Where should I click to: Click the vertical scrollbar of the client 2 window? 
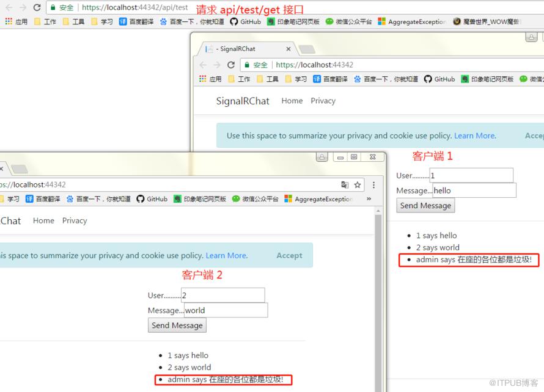point(378,299)
